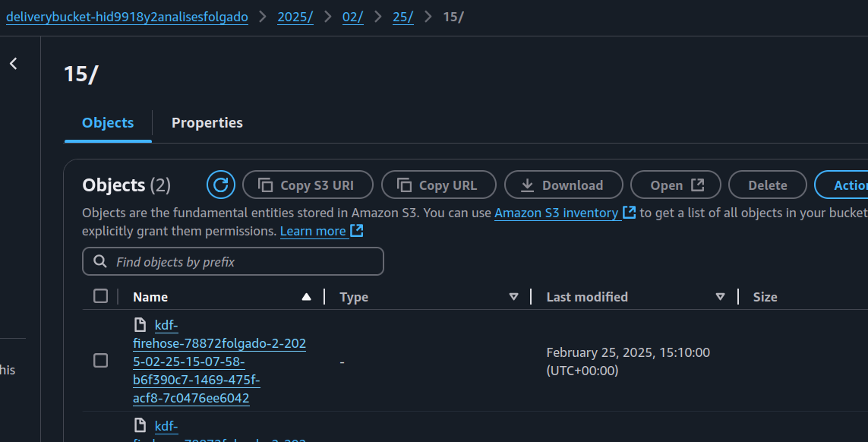
Task: Click the magnifier icon in the search box
Action: [99, 261]
